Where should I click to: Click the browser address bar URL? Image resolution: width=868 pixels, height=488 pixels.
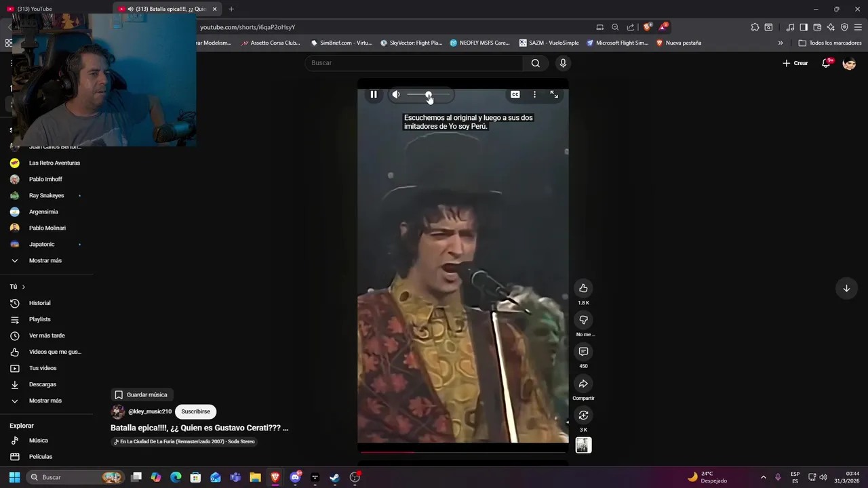(248, 27)
